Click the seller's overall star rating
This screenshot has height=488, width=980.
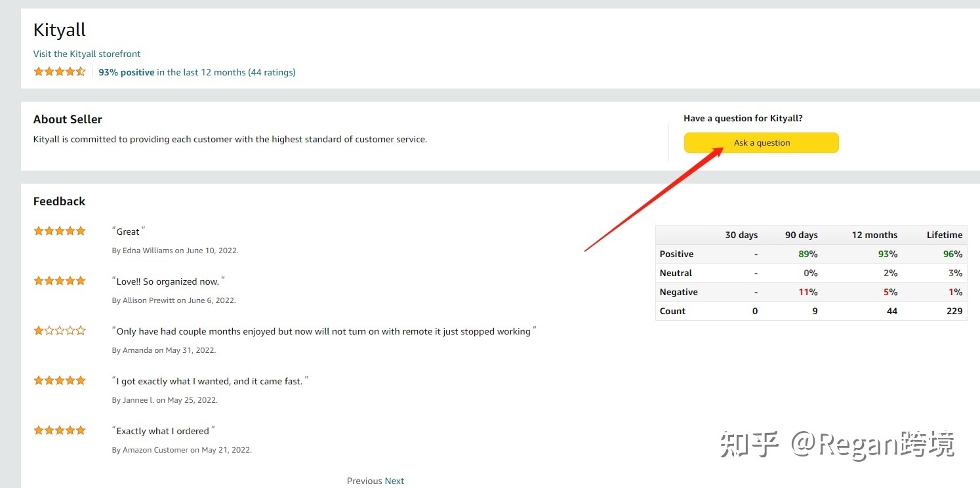click(60, 71)
